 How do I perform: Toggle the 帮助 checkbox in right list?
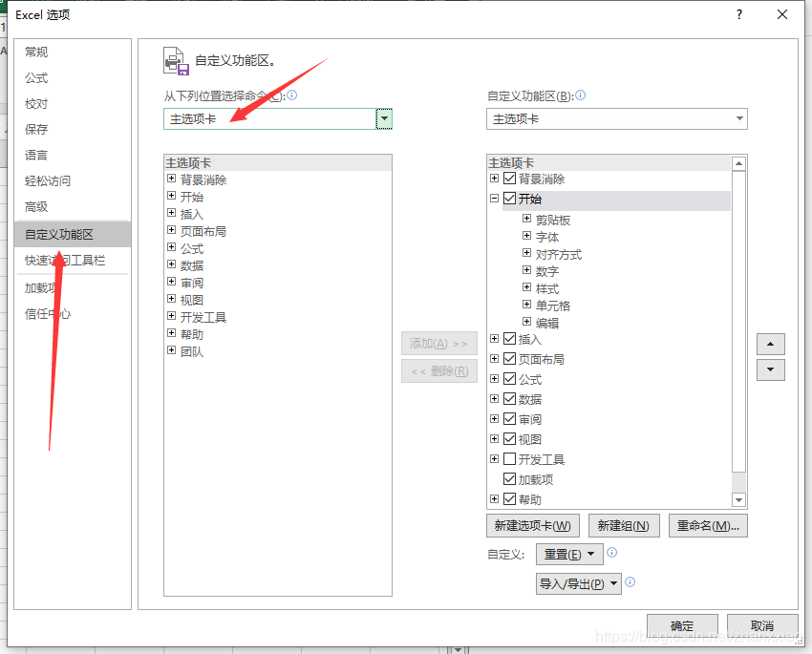click(x=509, y=498)
